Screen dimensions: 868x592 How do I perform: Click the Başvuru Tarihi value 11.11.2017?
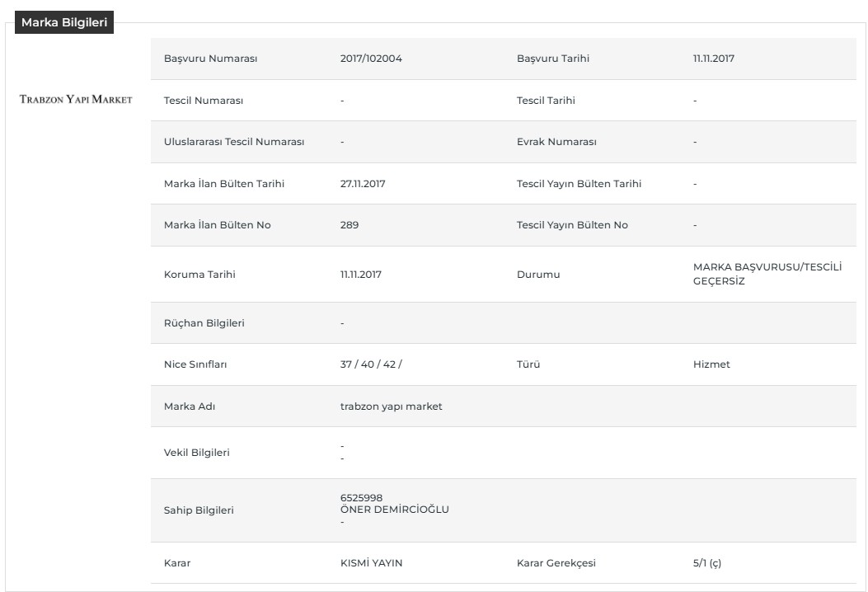pyautogui.click(x=714, y=59)
